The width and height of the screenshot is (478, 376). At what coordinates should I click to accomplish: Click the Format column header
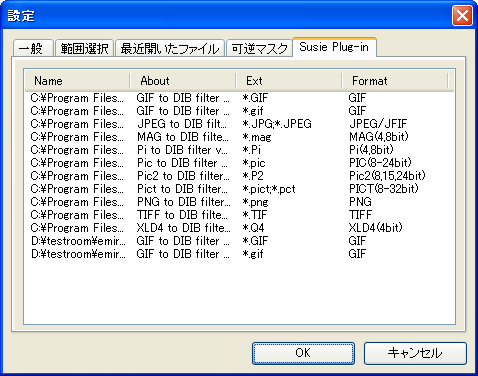395,81
